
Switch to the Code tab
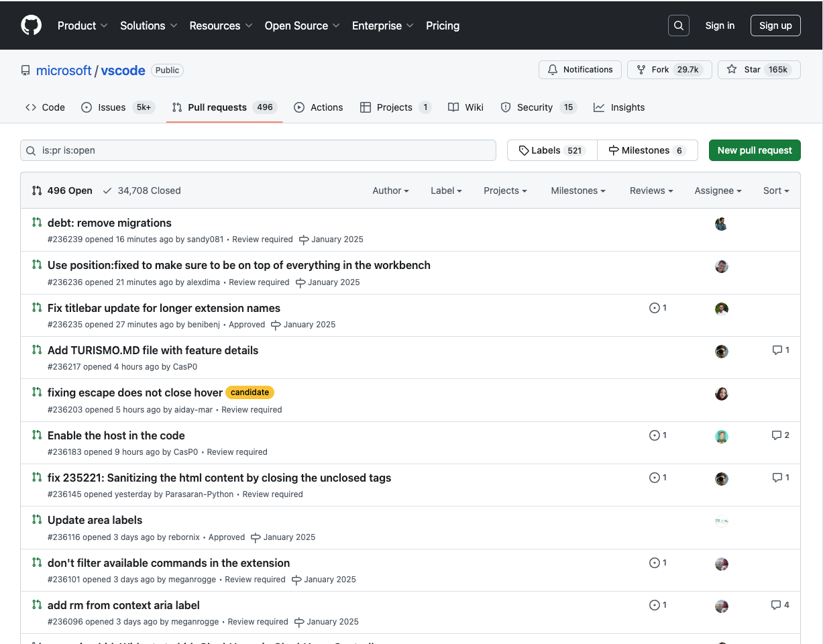pyautogui.click(x=45, y=107)
